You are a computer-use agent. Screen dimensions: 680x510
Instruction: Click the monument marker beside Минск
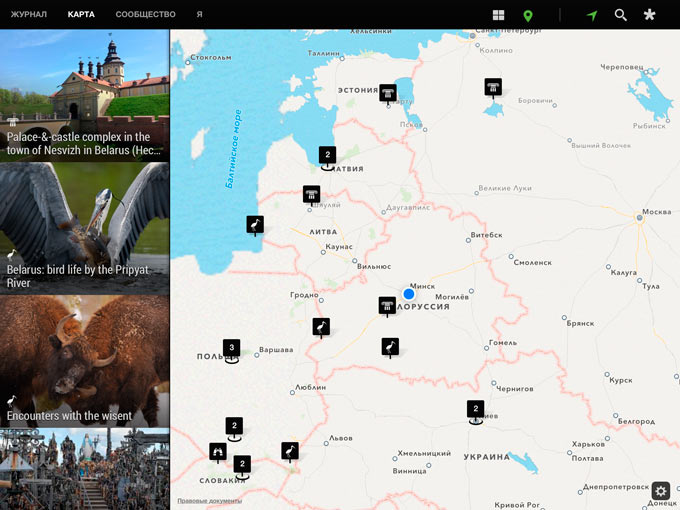tap(387, 306)
